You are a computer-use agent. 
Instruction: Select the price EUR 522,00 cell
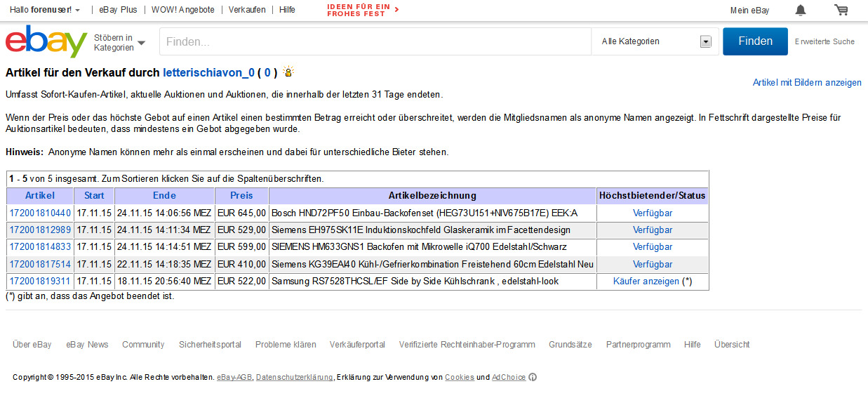pos(241,281)
